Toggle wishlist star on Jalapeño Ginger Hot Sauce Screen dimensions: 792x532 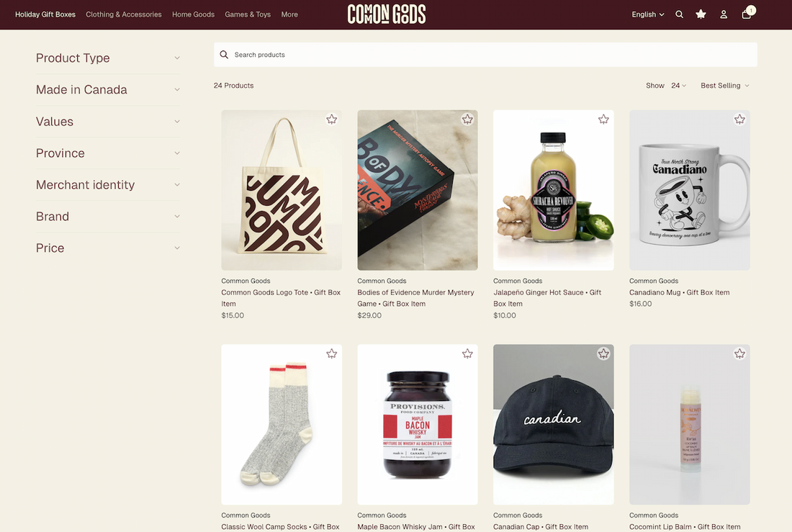(x=603, y=120)
